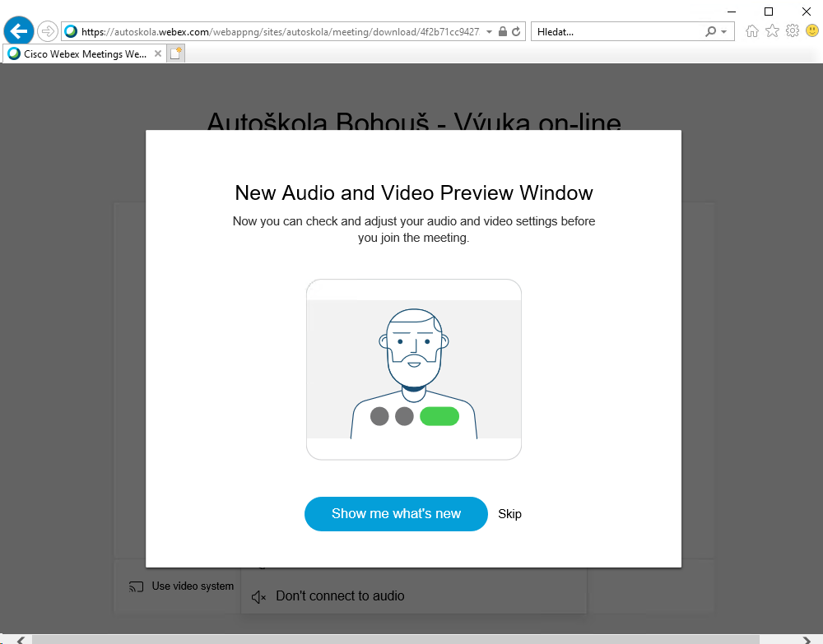Click the browser Forward arrow button

point(47,31)
